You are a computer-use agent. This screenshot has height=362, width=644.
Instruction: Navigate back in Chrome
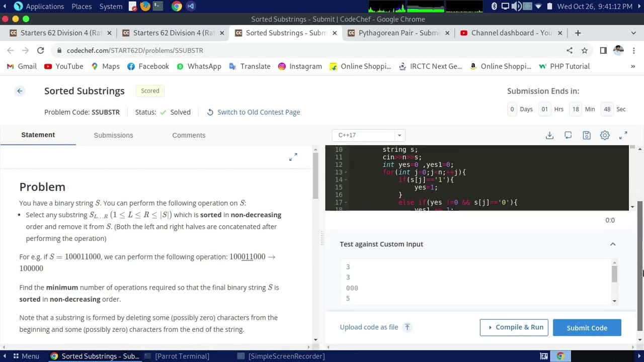tap(11, 50)
